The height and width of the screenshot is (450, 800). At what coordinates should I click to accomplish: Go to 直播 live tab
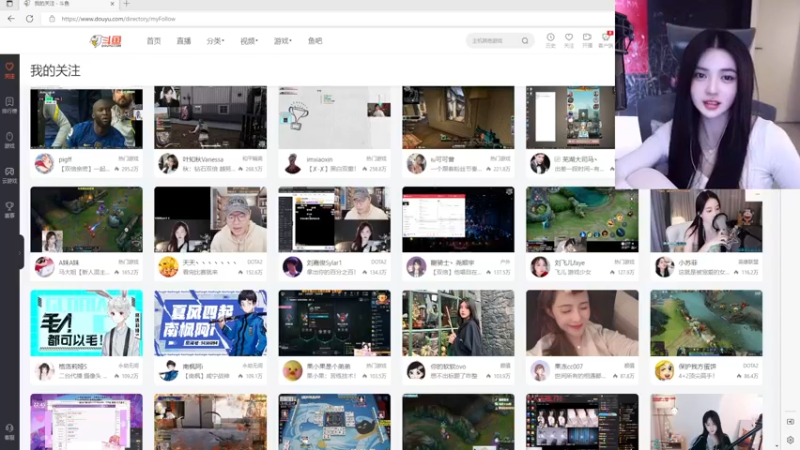(x=184, y=41)
